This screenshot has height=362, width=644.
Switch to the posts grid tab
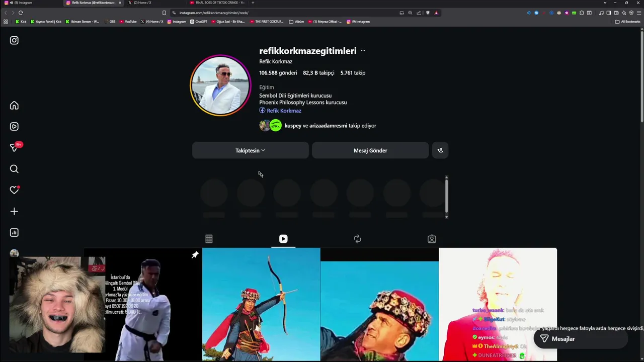(x=209, y=239)
